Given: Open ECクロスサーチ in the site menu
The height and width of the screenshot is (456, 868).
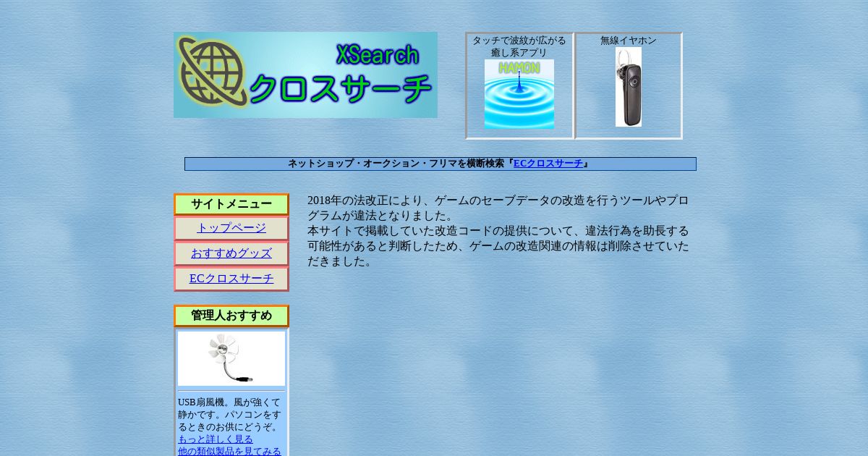Looking at the screenshot, I should coord(231,279).
